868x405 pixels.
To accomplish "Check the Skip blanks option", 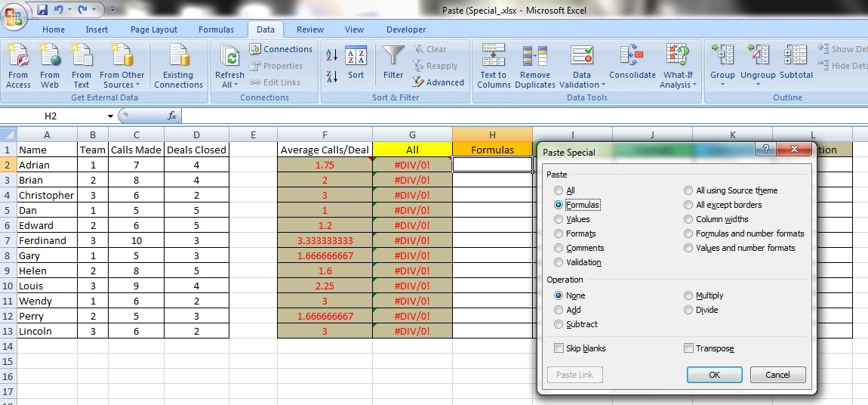I will pos(559,348).
